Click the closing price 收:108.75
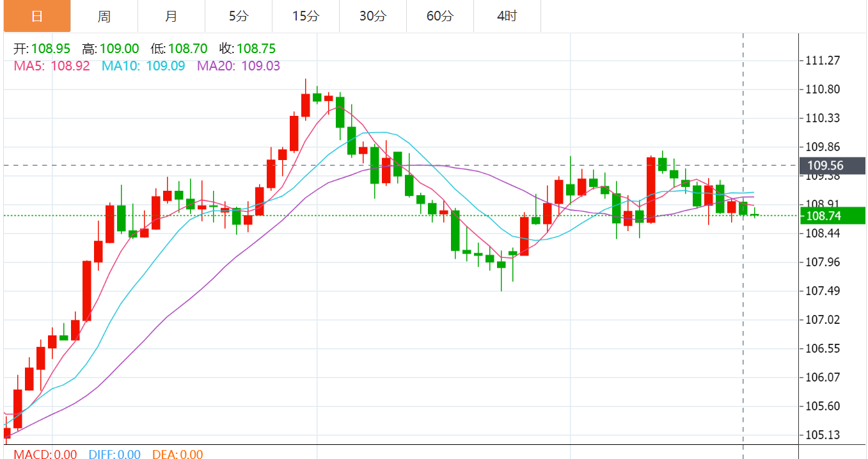 click(x=247, y=49)
